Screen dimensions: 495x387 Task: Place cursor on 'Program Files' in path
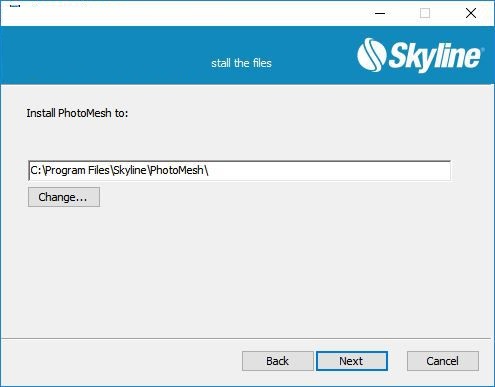(78, 171)
